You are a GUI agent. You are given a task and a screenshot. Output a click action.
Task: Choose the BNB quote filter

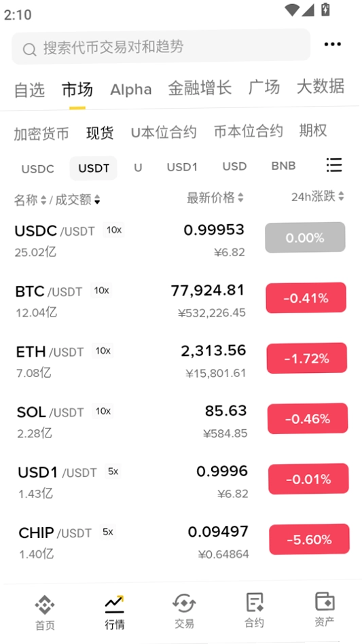click(284, 166)
